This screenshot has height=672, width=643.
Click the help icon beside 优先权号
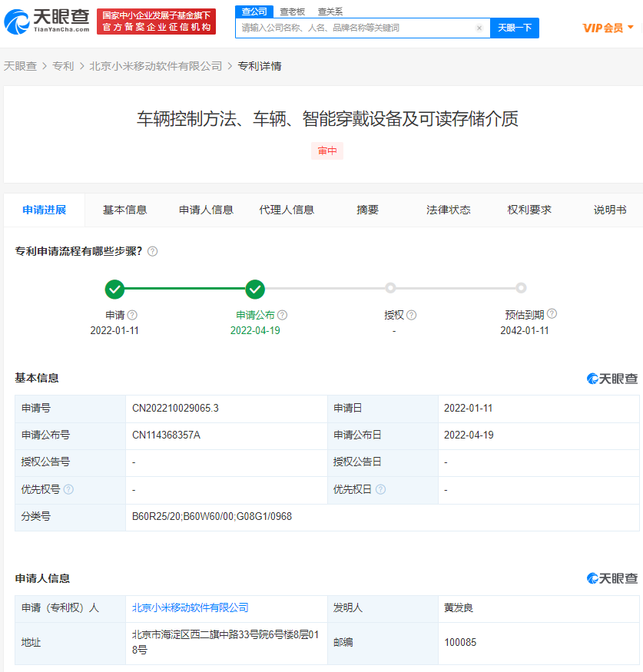click(x=68, y=489)
